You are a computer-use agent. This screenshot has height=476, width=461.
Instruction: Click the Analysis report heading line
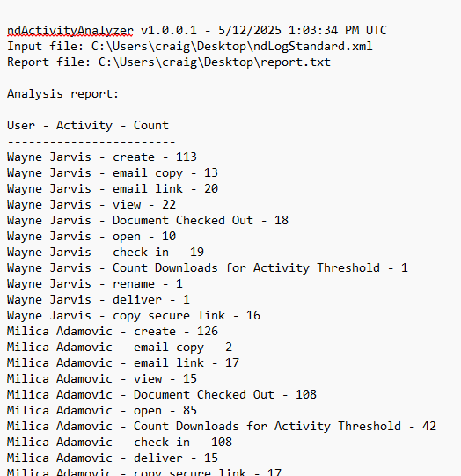(62, 94)
